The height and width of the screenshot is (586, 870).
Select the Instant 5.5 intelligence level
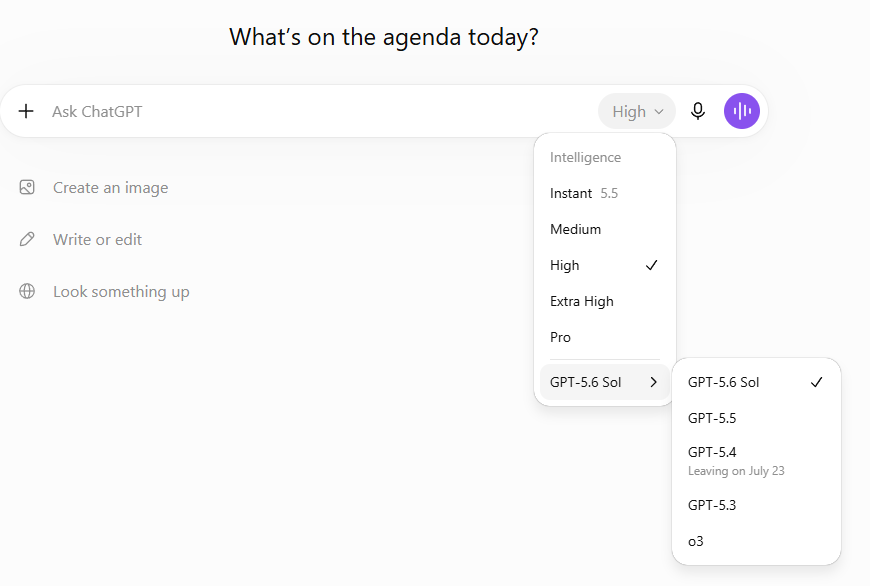(x=605, y=193)
